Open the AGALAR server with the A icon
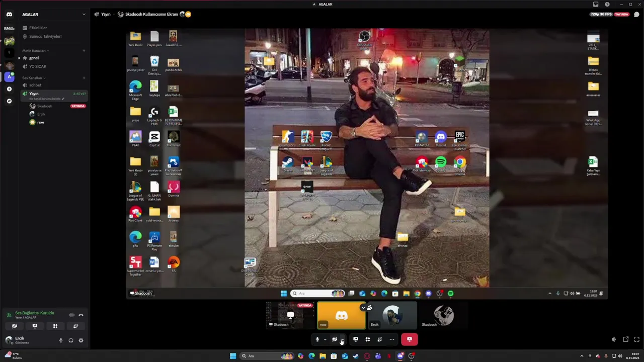Viewport: 644px width, 362px height. point(9,77)
